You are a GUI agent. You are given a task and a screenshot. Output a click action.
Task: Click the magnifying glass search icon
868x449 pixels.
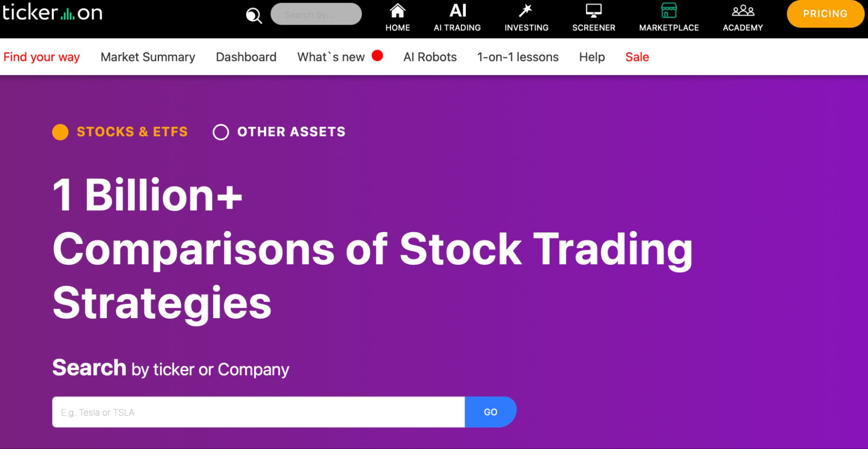point(254,16)
